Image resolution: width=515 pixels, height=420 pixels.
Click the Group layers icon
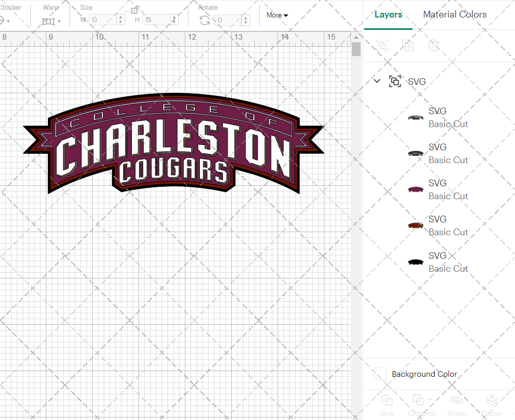pos(382,45)
